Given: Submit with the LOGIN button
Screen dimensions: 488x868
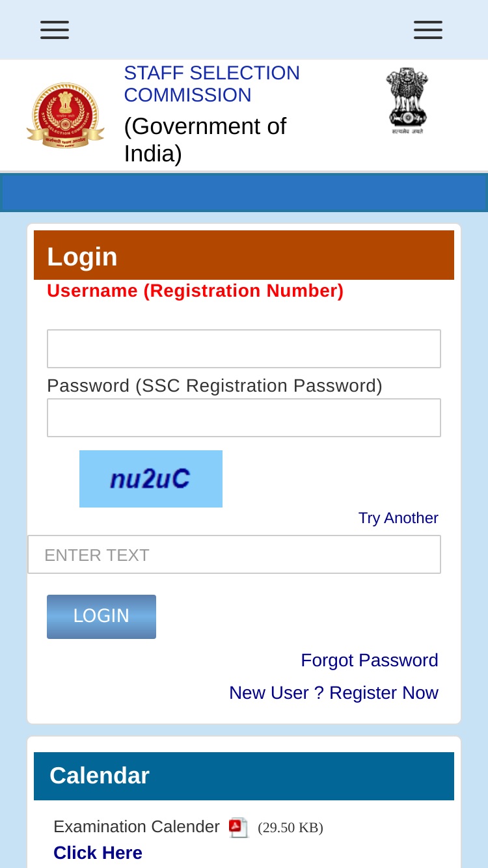Looking at the screenshot, I should click(102, 617).
